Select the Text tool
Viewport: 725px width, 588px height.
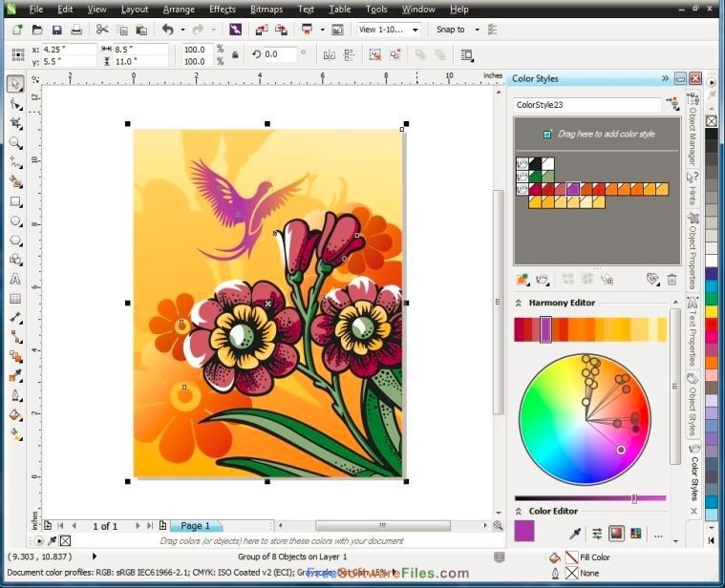click(15, 279)
